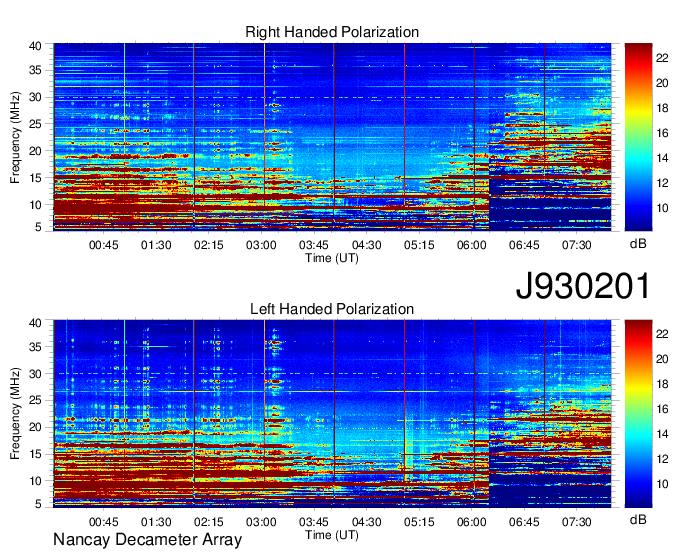Screen dimensions: 680x552
Task: Click 06:00 time tick under Left Handed plot
Action: coord(471,522)
